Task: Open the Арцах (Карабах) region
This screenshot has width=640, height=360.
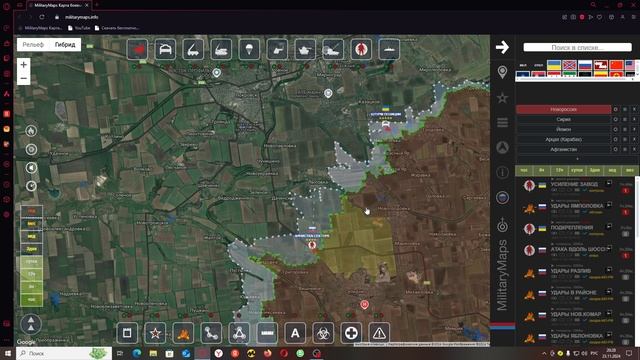Action: [x=563, y=140]
